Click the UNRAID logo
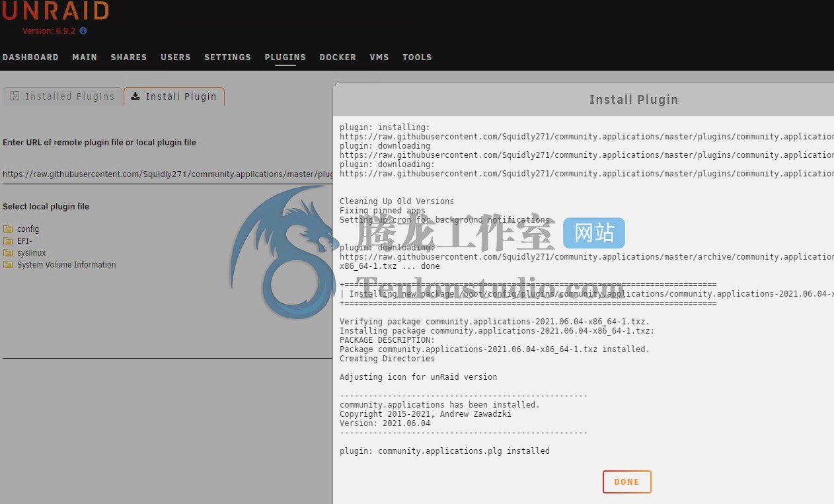This screenshot has height=504, width=834. click(x=54, y=11)
